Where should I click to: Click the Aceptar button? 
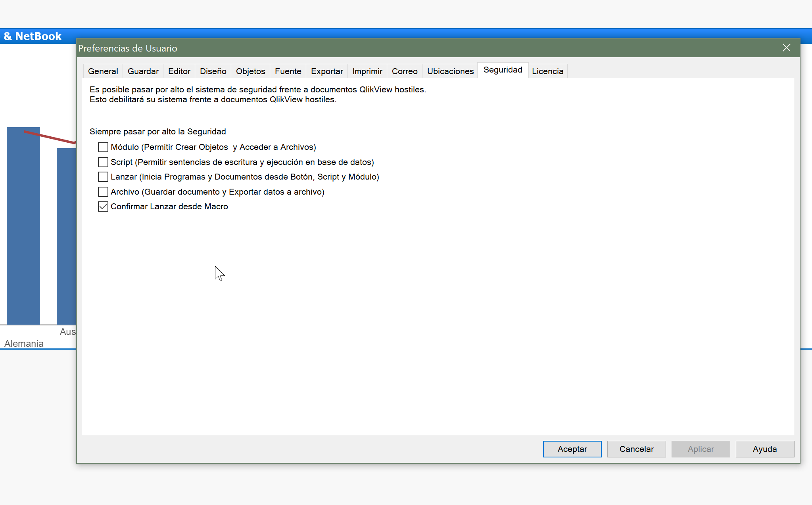pyautogui.click(x=572, y=449)
